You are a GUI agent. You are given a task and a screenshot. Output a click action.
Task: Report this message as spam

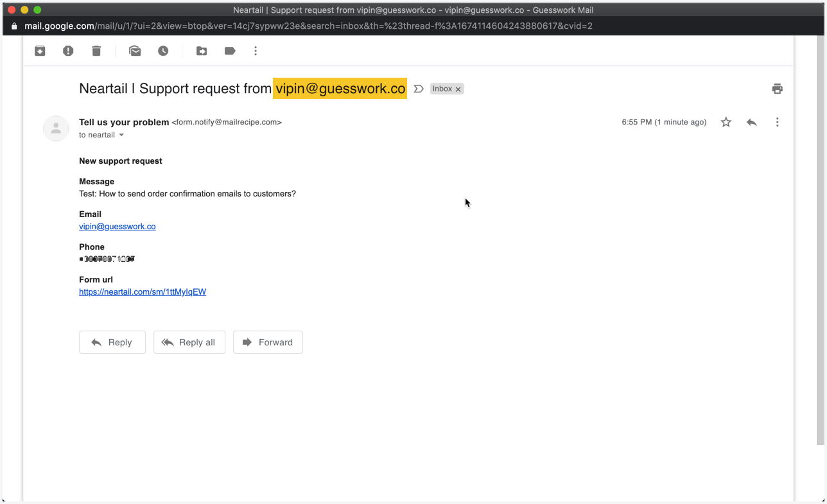[x=68, y=51]
